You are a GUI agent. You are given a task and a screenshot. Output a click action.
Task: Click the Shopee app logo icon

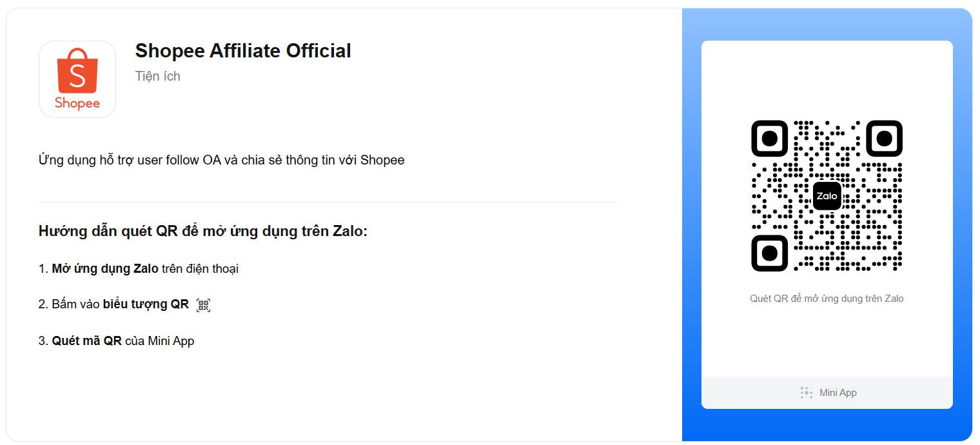pyautogui.click(x=77, y=79)
